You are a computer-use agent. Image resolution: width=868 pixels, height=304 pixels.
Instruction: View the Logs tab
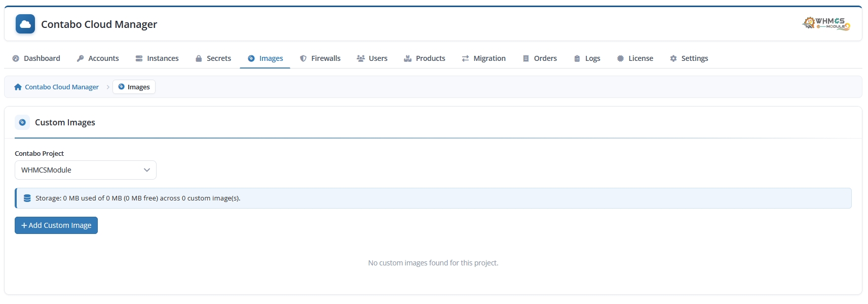(x=587, y=58)
